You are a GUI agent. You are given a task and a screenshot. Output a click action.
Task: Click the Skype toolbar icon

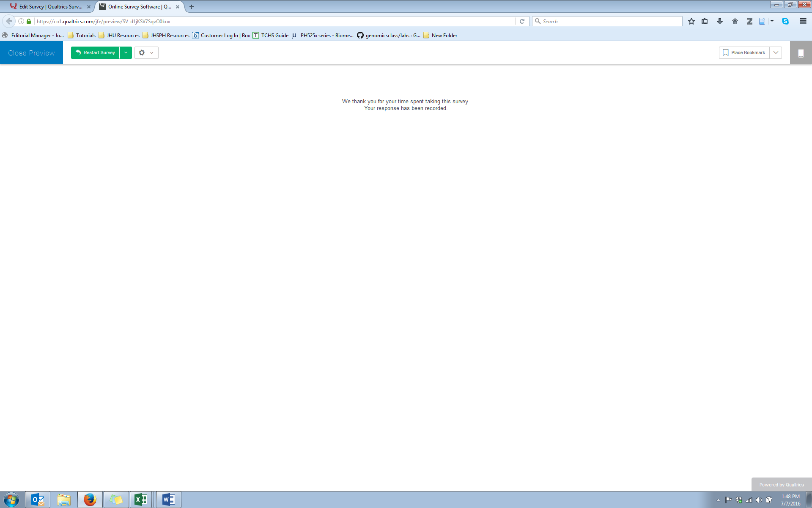click(785, 21)
